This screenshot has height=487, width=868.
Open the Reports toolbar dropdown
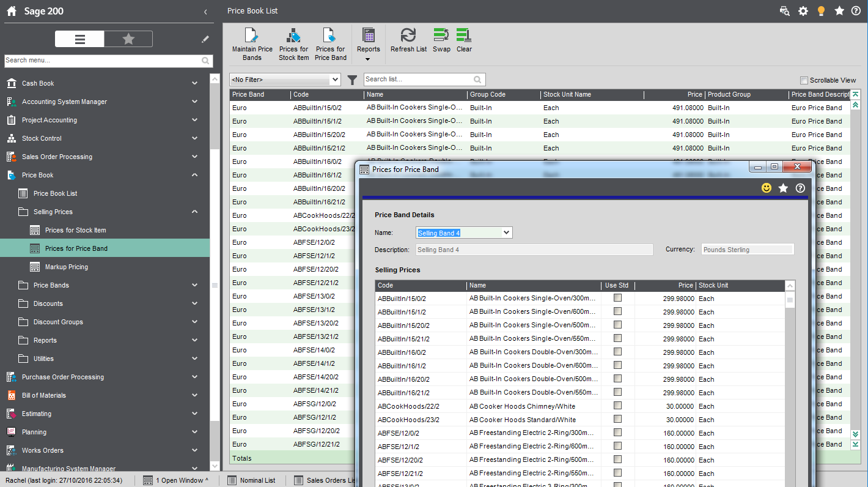(368, 44)
